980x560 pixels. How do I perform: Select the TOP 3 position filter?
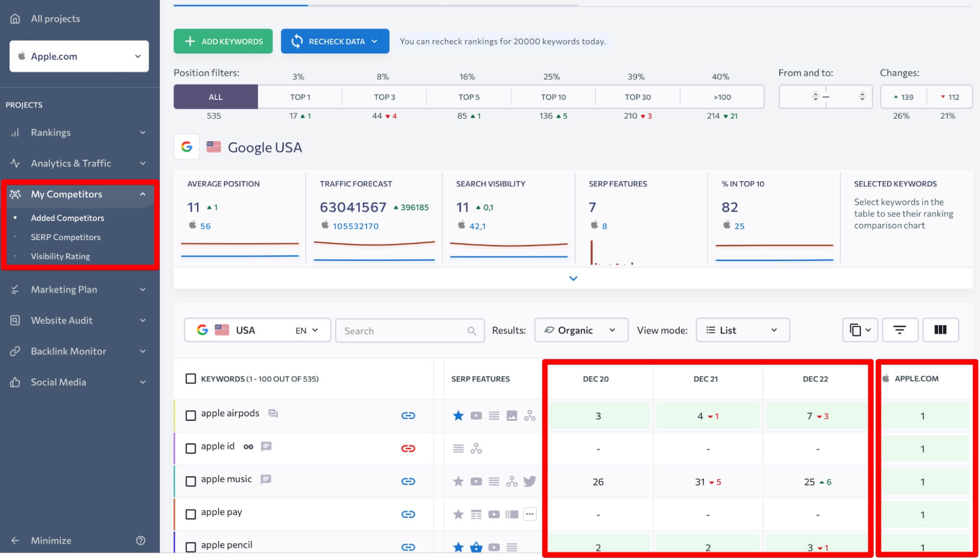pyautogui.click(x=384, y=97)
